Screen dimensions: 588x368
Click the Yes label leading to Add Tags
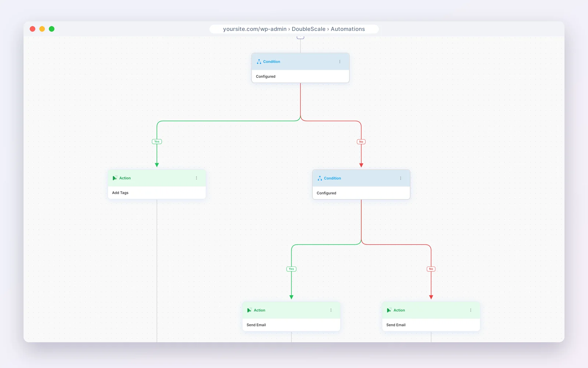[x=157, y=142]
